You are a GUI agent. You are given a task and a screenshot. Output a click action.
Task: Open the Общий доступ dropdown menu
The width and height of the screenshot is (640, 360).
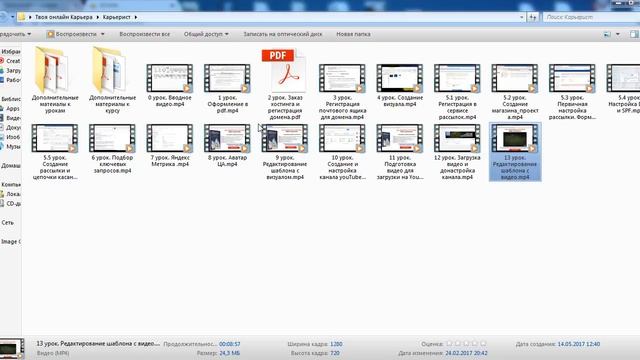pos(206,34)
